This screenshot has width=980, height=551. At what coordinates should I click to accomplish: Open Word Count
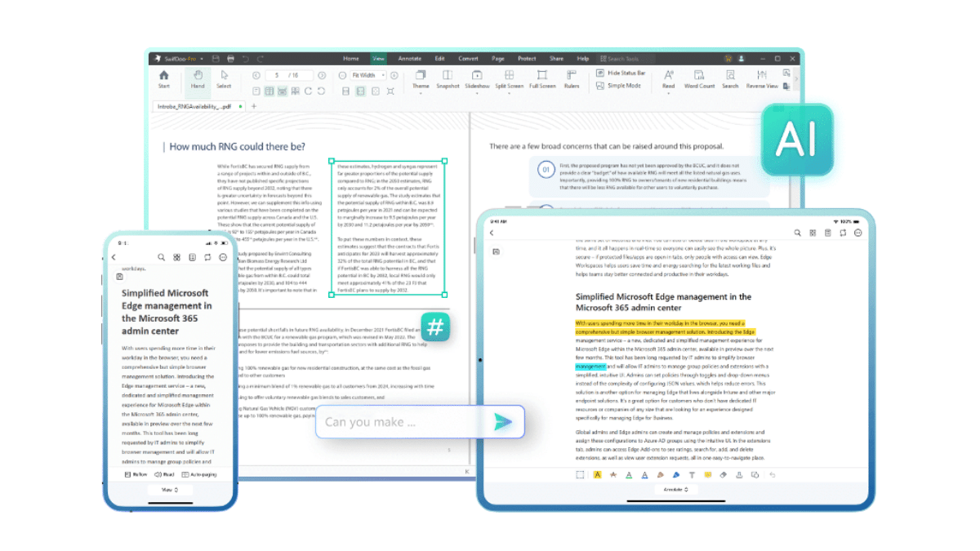coord(699,78)
